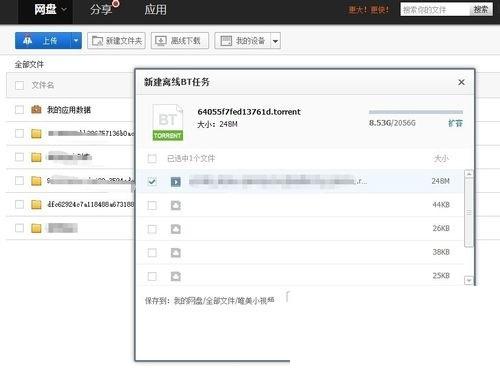Open the dfc62924c7a118488 folder icon

click(x=36, y=204)
